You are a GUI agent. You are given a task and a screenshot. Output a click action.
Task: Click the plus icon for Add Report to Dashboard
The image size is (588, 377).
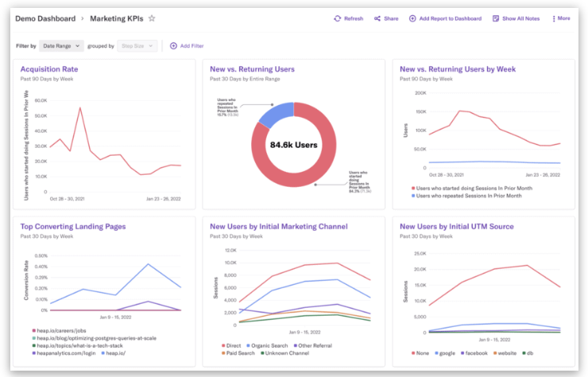coord(412,18)
